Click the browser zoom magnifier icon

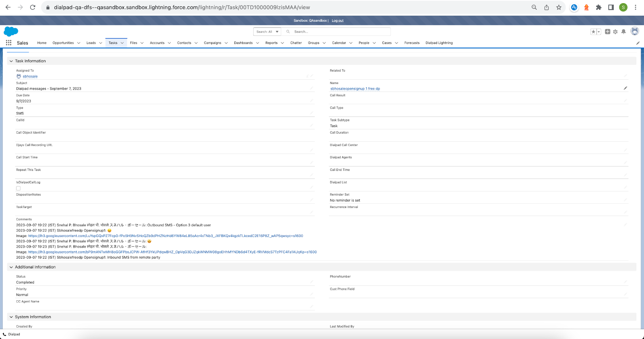(x=534, y=7)
